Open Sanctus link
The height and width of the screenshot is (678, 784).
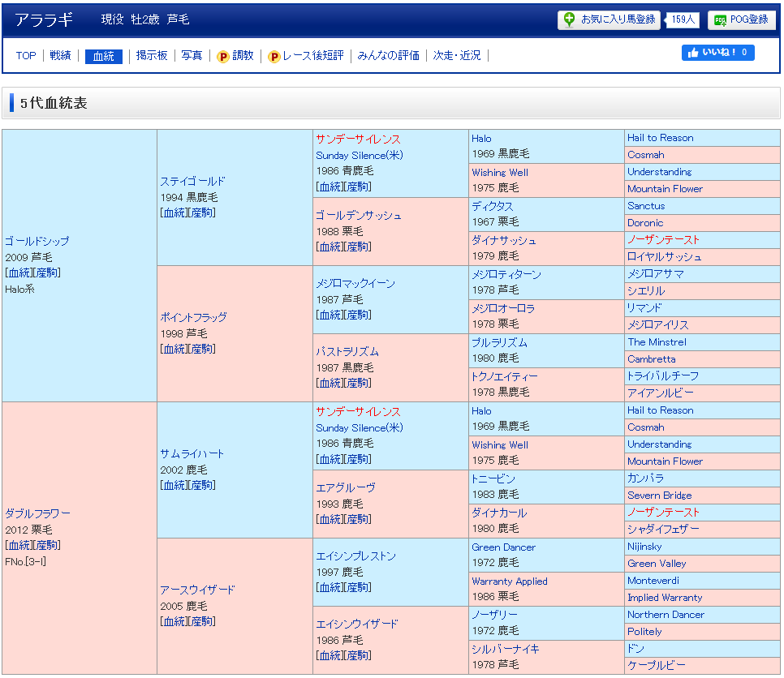pos(646,206)
